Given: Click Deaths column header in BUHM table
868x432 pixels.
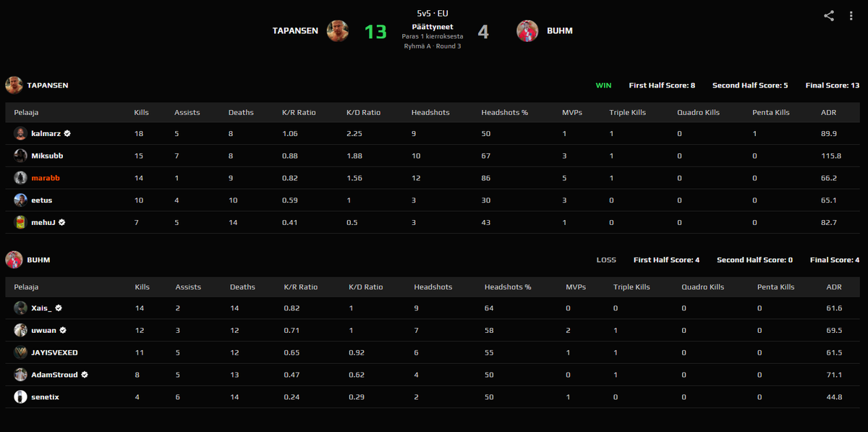Looking at the screenshot, I should [x=242, y=287].
